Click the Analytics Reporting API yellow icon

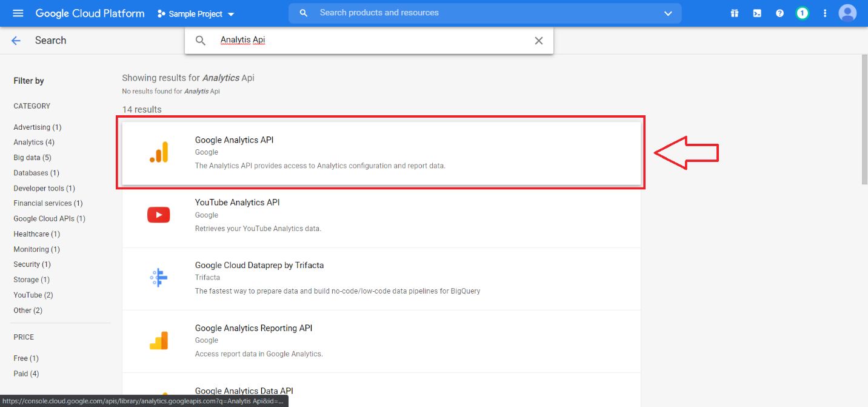[159, 340]
